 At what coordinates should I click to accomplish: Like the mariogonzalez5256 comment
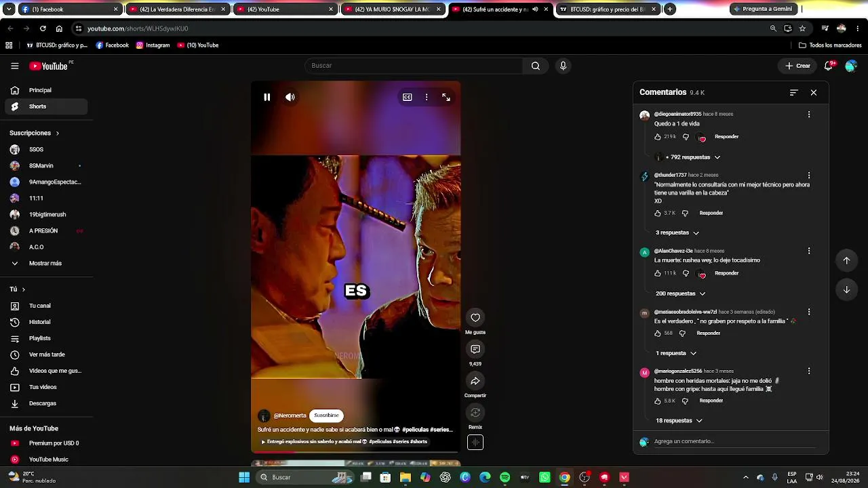[658, 401]
